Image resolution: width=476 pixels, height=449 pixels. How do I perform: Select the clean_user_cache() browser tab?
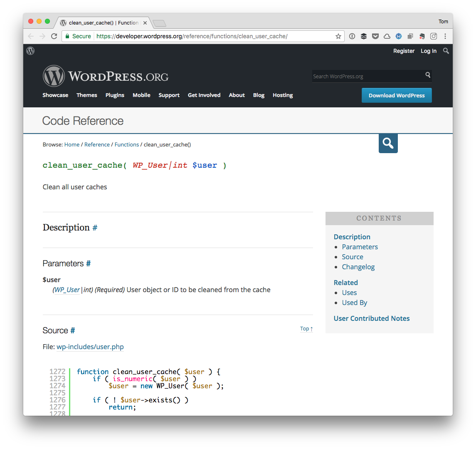pos(100,23)
